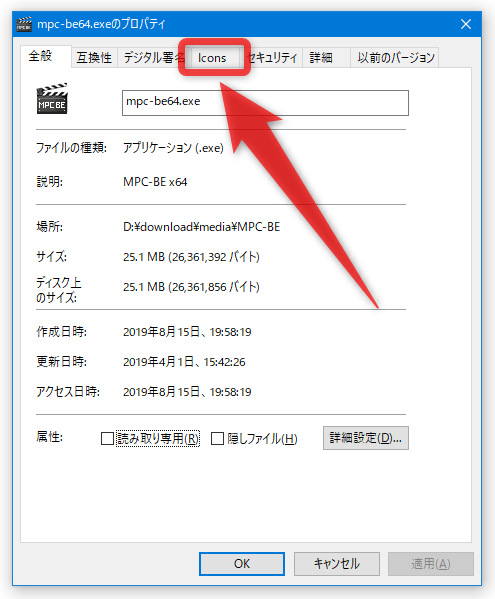The width and height of the screenshot is (495, 599).
Task: Click the 場所: label
Action: point(50,227)
